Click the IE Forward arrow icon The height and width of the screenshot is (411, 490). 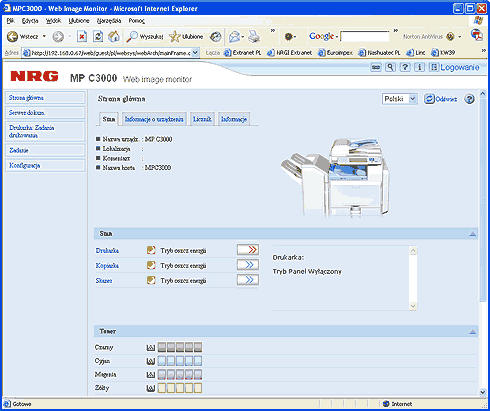pos(58,36)
